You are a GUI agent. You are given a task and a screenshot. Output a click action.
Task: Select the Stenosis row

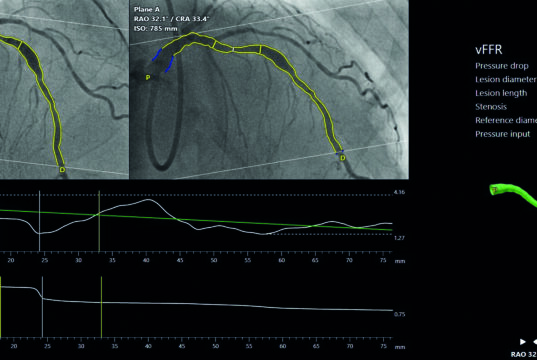pos(491,107)
